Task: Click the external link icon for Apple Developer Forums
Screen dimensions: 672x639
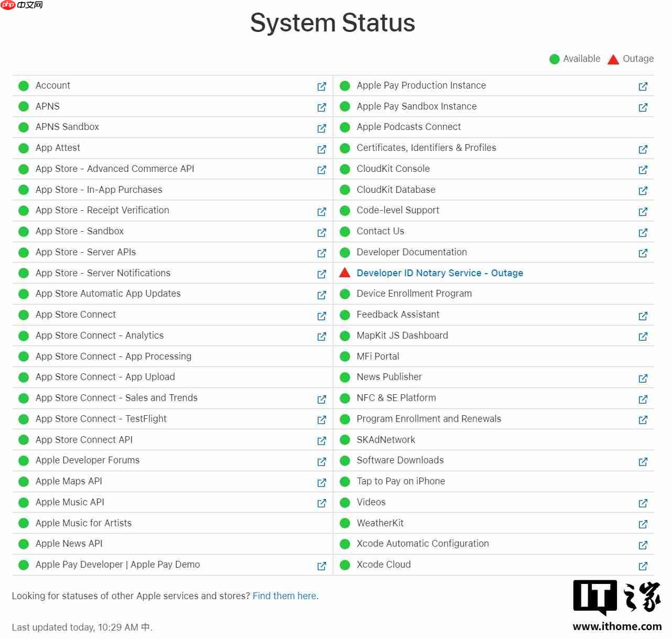Action: click(322, 462)
